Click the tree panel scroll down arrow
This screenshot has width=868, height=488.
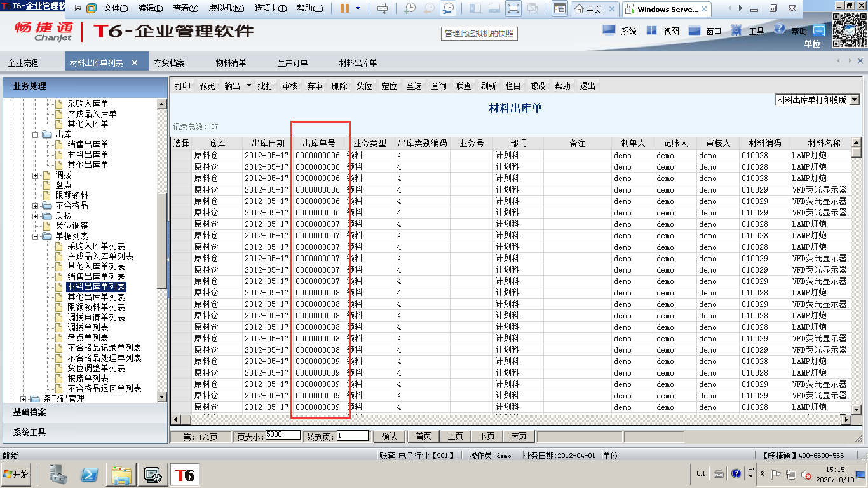tap(161, 397)
